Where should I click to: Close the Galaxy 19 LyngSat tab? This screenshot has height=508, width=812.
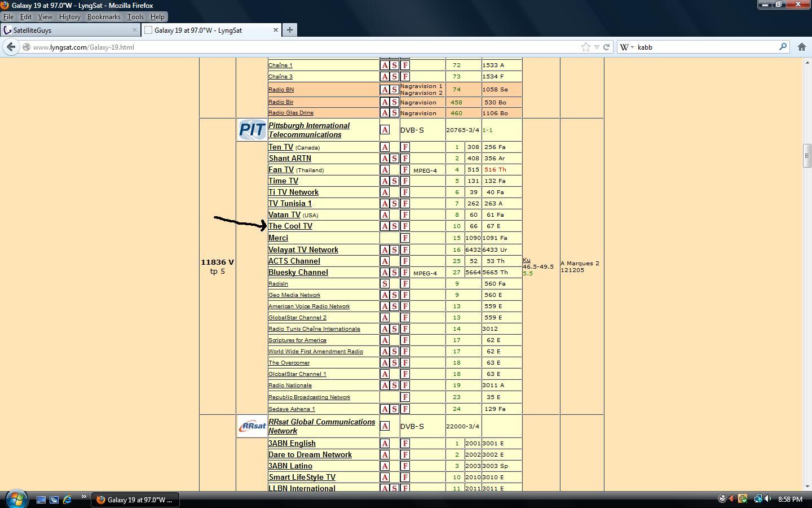pos(276,30)
